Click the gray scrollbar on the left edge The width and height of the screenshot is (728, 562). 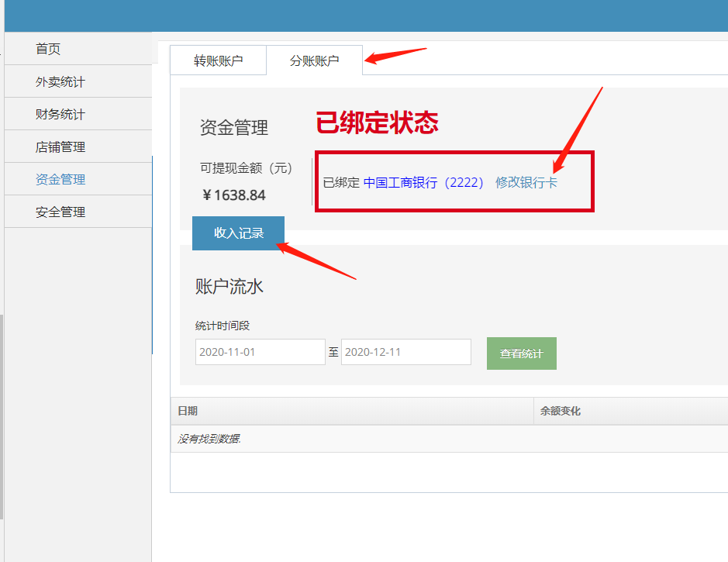point(2,416)
